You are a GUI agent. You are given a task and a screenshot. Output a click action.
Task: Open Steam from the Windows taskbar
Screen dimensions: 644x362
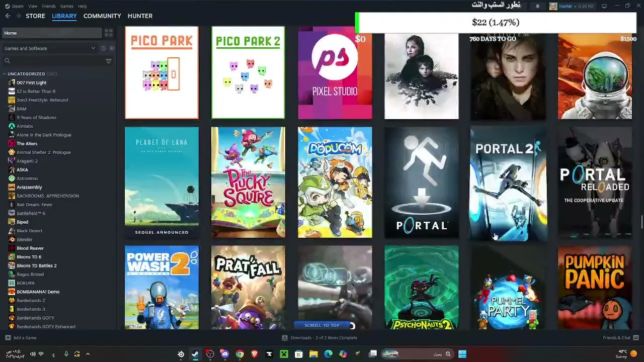pos(195,354)
